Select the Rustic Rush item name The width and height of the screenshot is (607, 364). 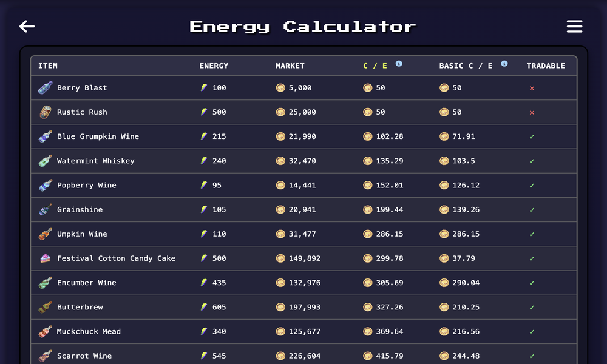[82, 112]
